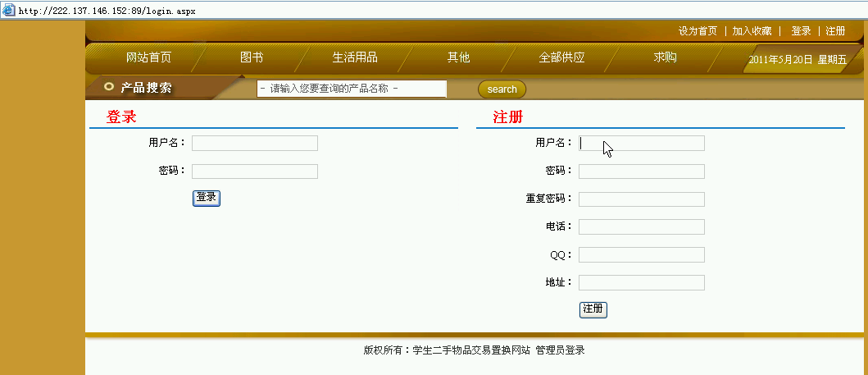Click the 重复密码 label
The width and height of the screenshot is (868, 375).
click(x=548, y=199)
